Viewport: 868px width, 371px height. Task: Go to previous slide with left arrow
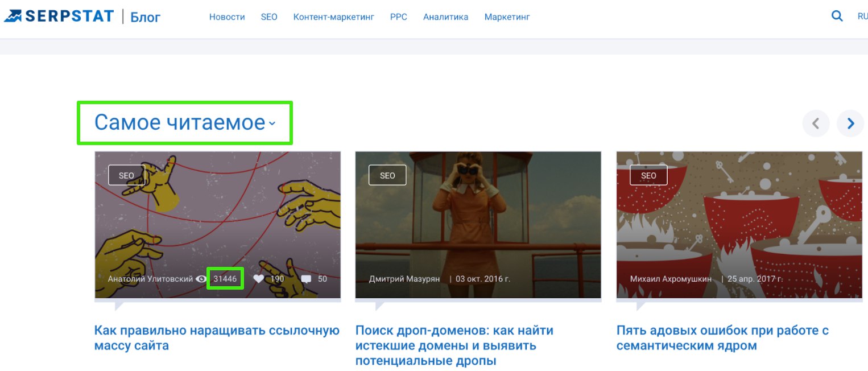tap(816, 123)
